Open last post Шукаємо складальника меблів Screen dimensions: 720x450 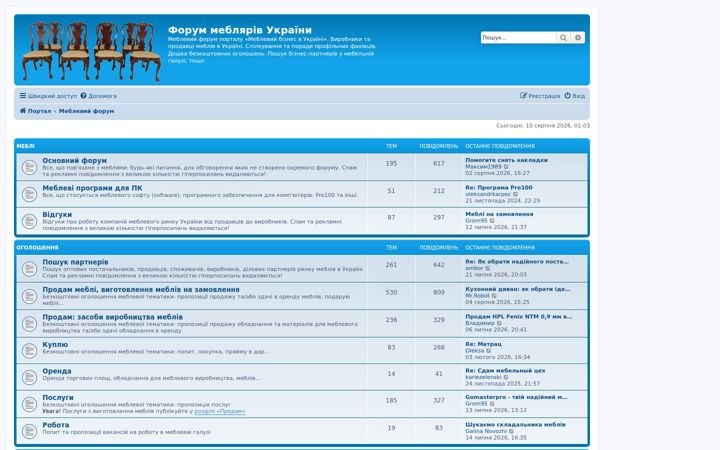point(515,425)
